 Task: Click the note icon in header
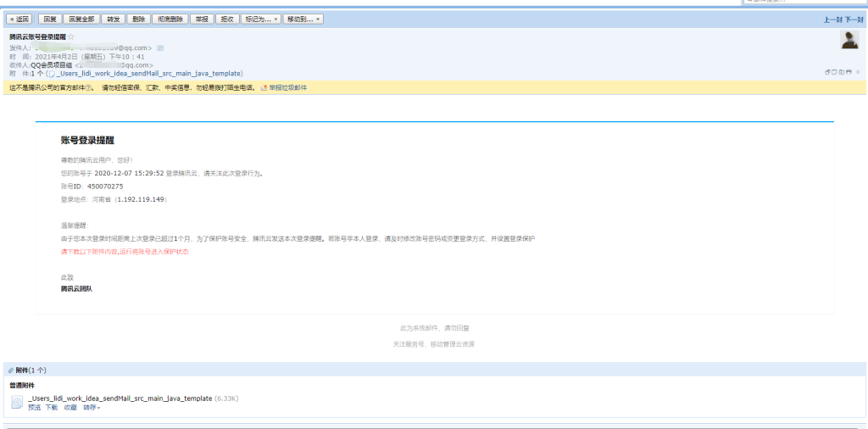834,72
